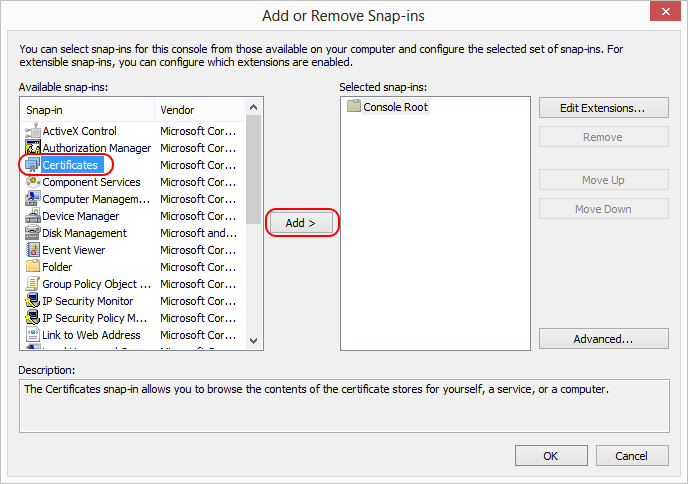
Task: Choose the Component Services icon
Action: point(32,182)
